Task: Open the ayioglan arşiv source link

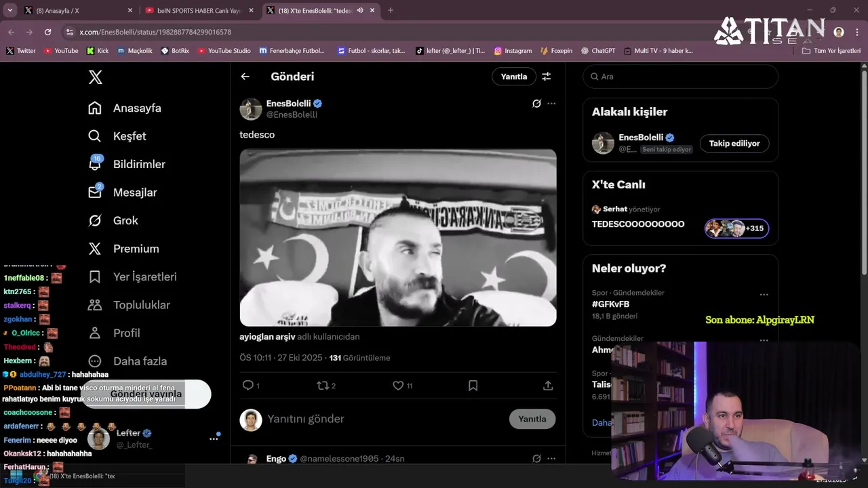Action: point(267,336)
